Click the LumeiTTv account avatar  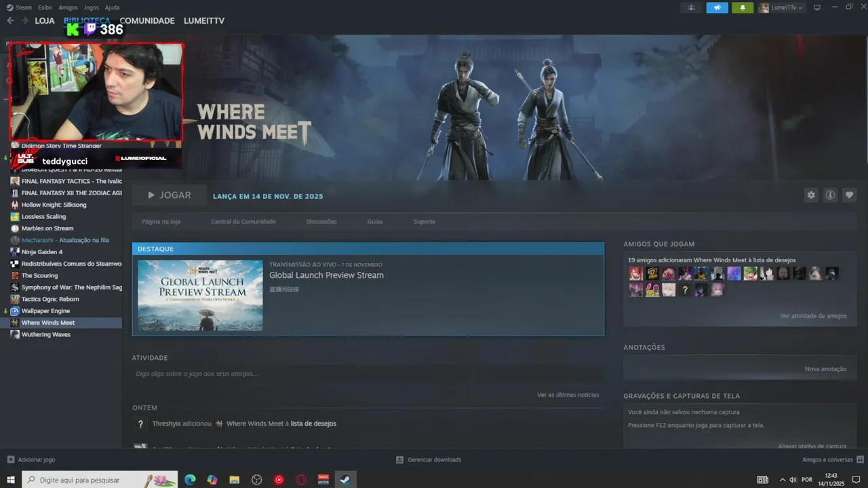pyautogui.click(x=764, y=7)
